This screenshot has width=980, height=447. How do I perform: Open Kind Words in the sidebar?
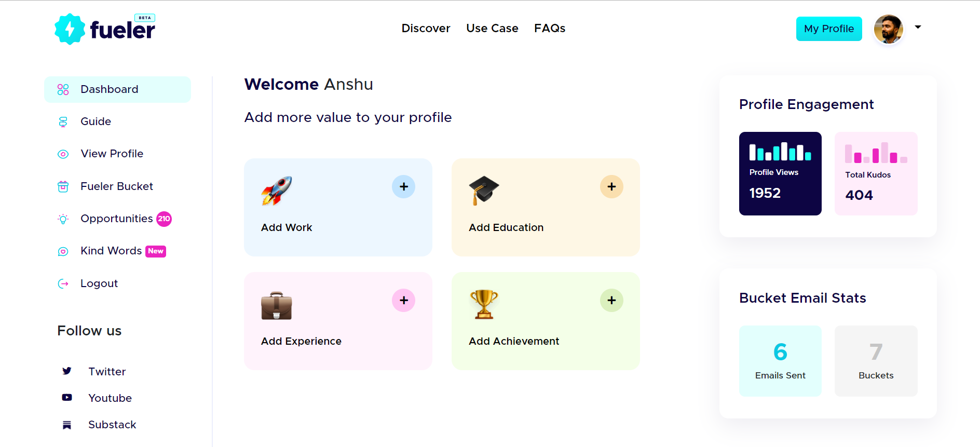point(111,251)
